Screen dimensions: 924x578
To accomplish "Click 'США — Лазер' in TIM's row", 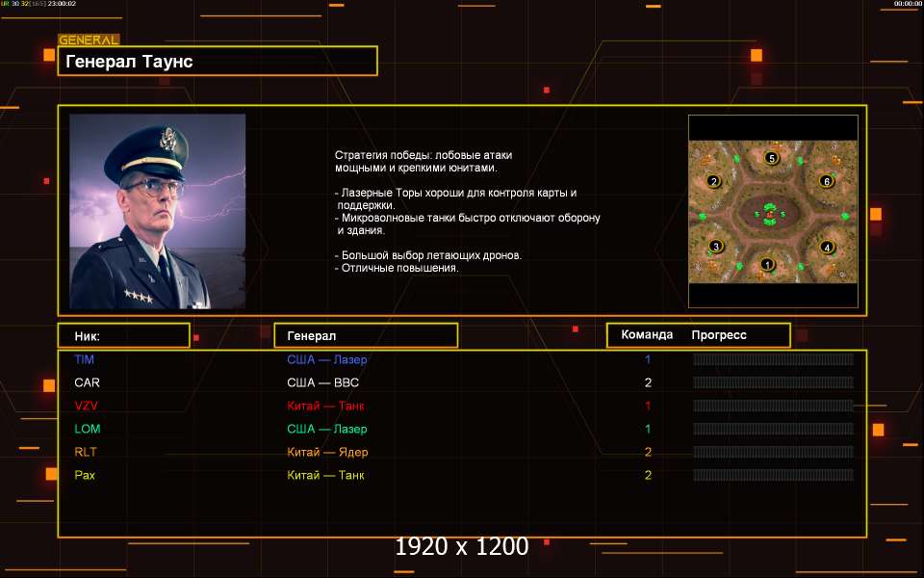I will coord(327,359).
